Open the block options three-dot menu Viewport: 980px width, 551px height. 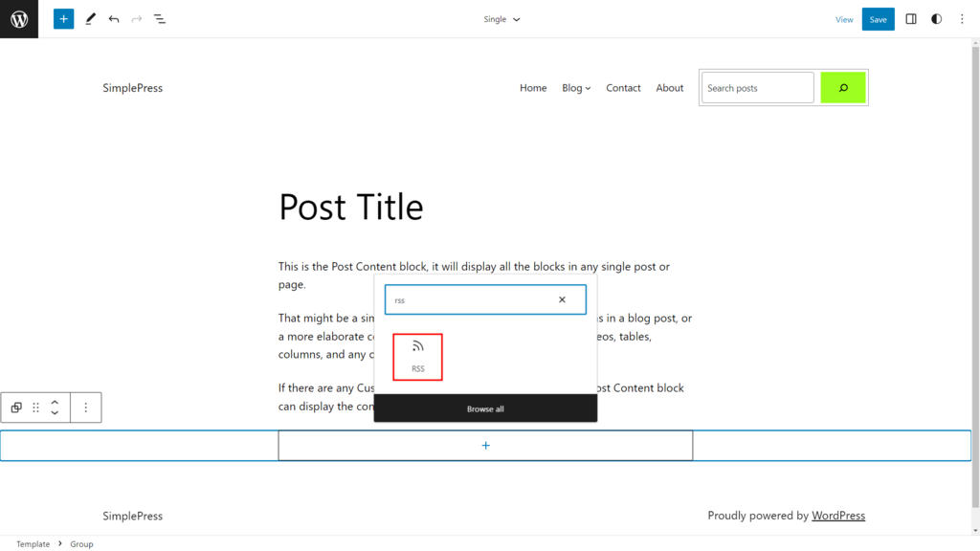[85, 407]
